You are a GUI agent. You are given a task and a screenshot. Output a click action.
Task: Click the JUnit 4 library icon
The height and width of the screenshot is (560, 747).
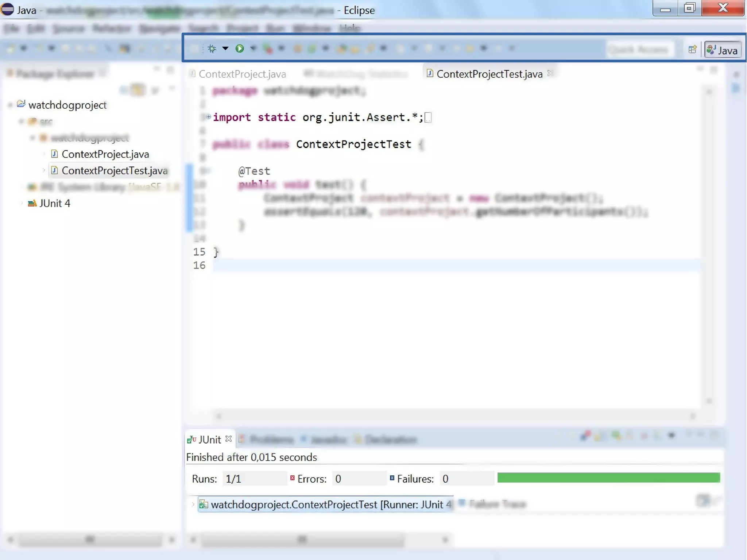pyautogui.click(x=32, y=203)
